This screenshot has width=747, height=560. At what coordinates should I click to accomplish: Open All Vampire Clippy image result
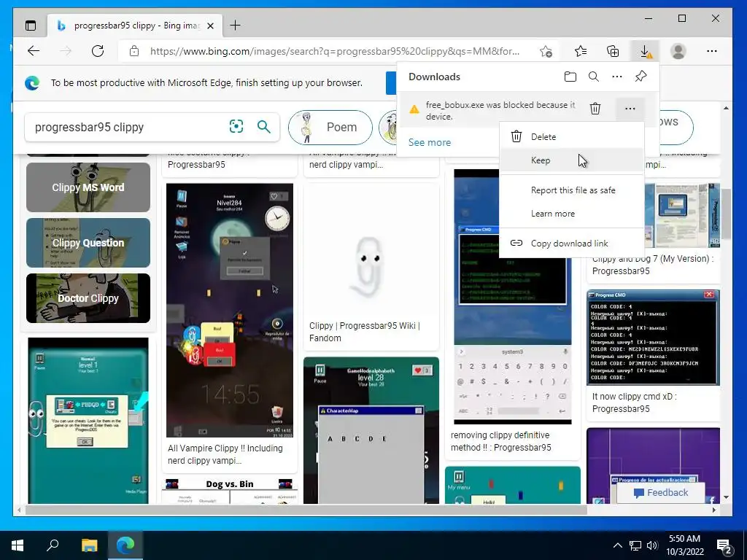(230, 311)
